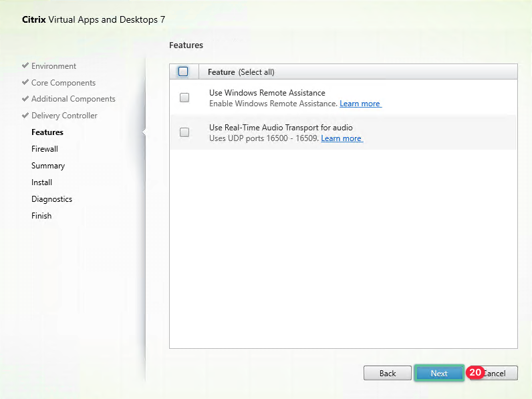This screenshot has height=399, width=532.
Task: Click the Feature column header label
Action: point(221,72)
